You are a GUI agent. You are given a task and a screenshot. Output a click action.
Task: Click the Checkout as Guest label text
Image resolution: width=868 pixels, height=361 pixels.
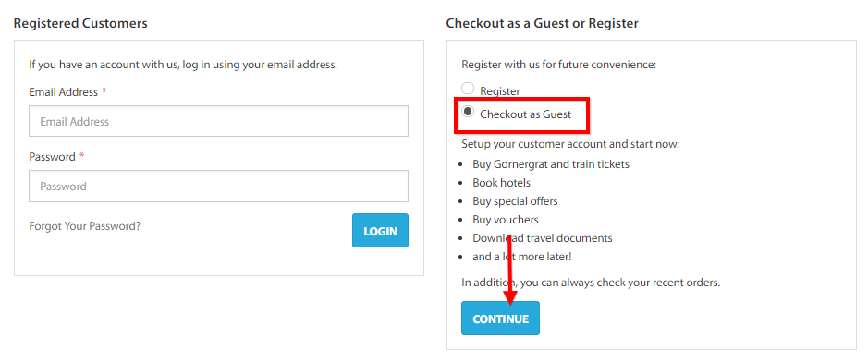pos(525,114)
